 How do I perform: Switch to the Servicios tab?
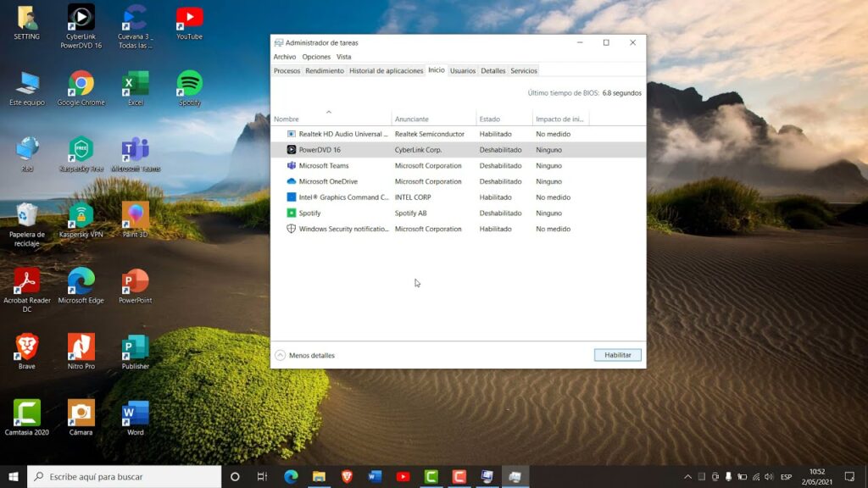point(523,70)
